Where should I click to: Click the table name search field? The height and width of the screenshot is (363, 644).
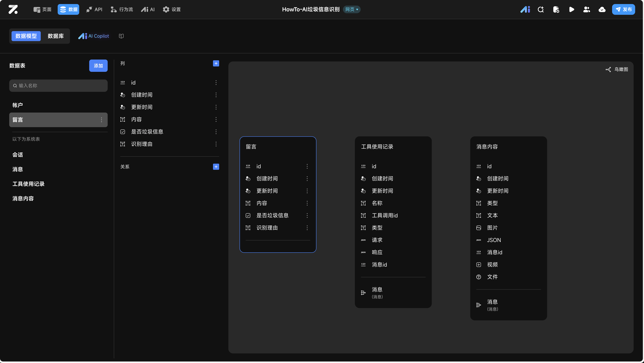58,86
